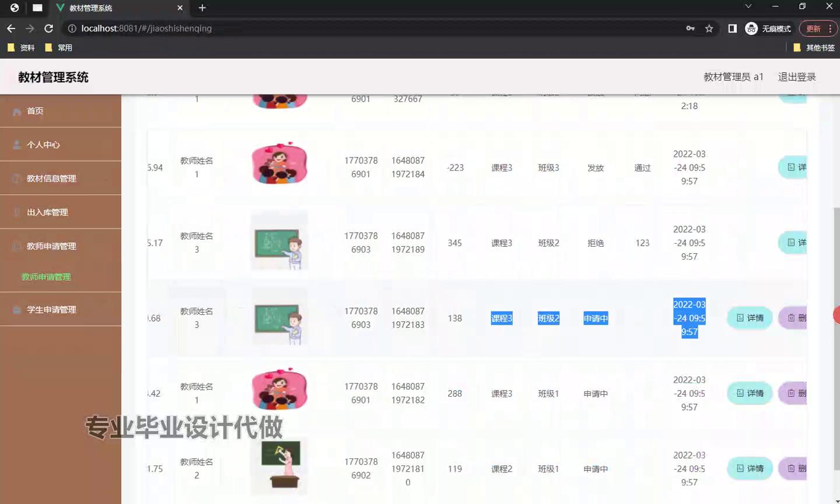840x504 pixels.
Task: Open the 常用 bookmark folder
Action: pos(58,48)
